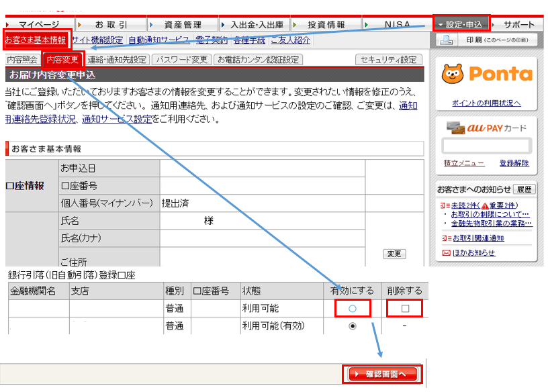Click the 通知サービス設定 inline link
Viewport: 548px width, 392px height.
click(117, 119)
